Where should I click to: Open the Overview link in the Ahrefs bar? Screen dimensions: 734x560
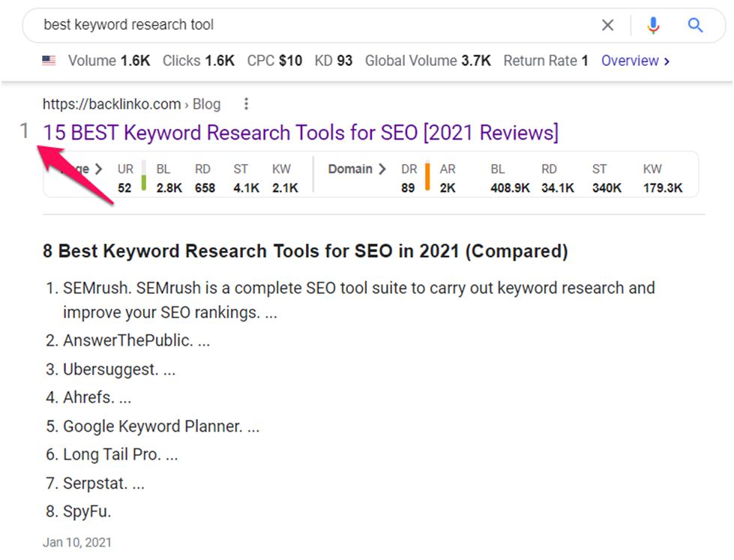point(635,61)
